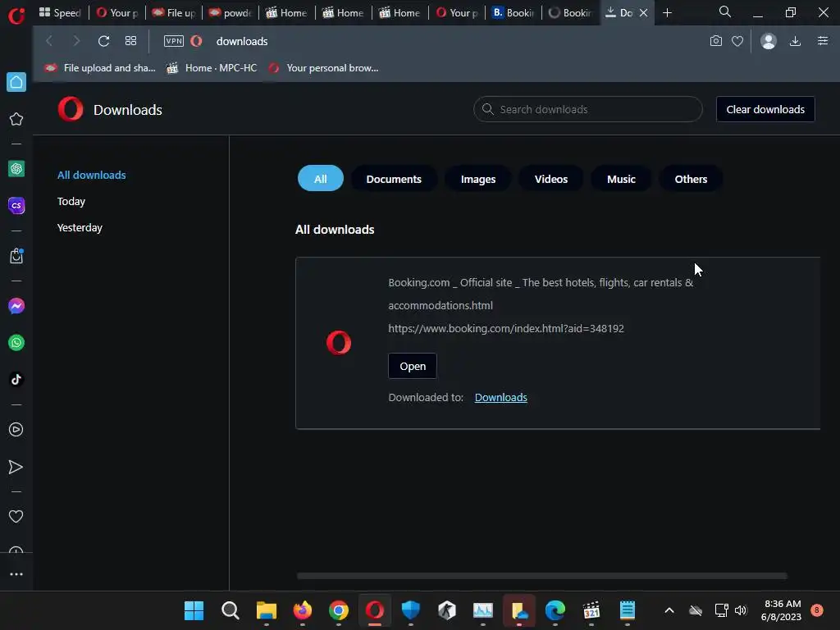Screen dimensions: 840x630
Task: Take a snapshot with camera icon
Action: (x=715, y=41)
